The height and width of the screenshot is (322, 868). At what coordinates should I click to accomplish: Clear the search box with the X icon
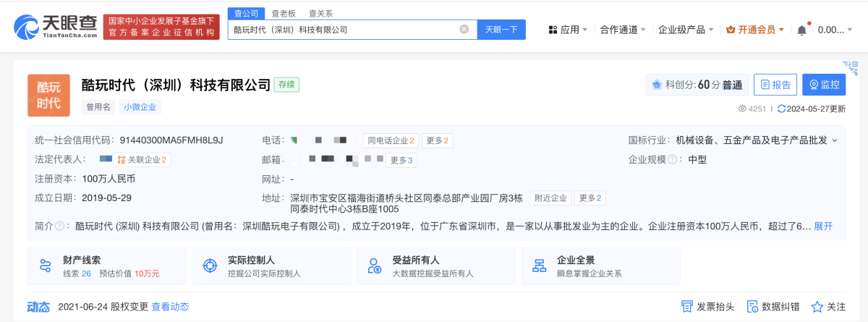[464, 30]
